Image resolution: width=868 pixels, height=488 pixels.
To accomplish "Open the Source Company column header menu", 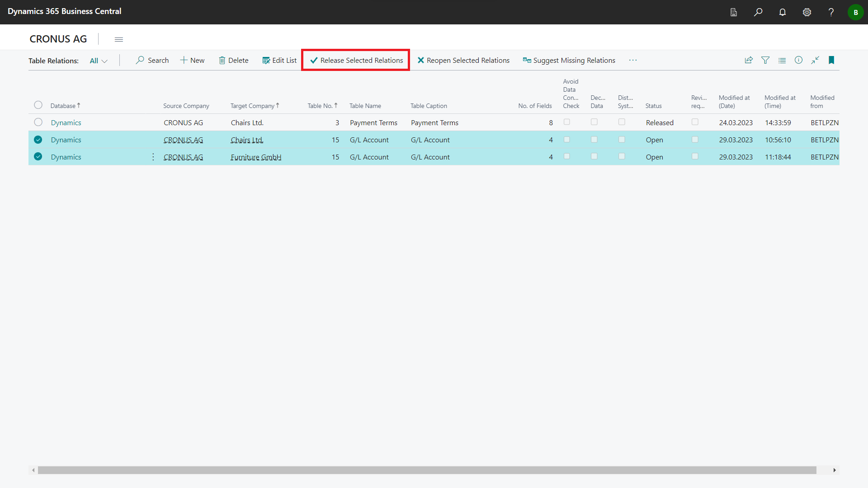I will (186, 106).
